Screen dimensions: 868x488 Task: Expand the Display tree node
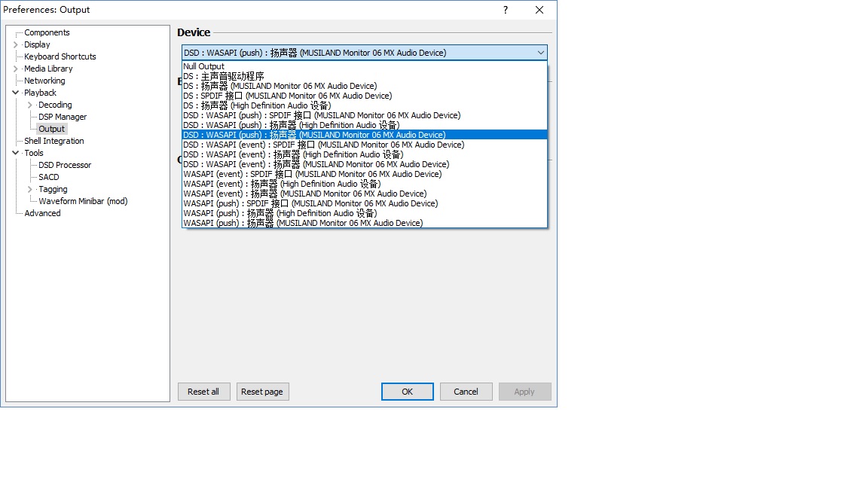coord(16,44)
